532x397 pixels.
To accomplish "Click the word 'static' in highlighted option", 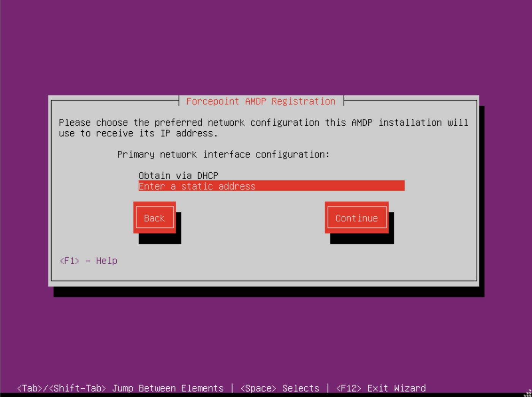I will click(197, 186).
